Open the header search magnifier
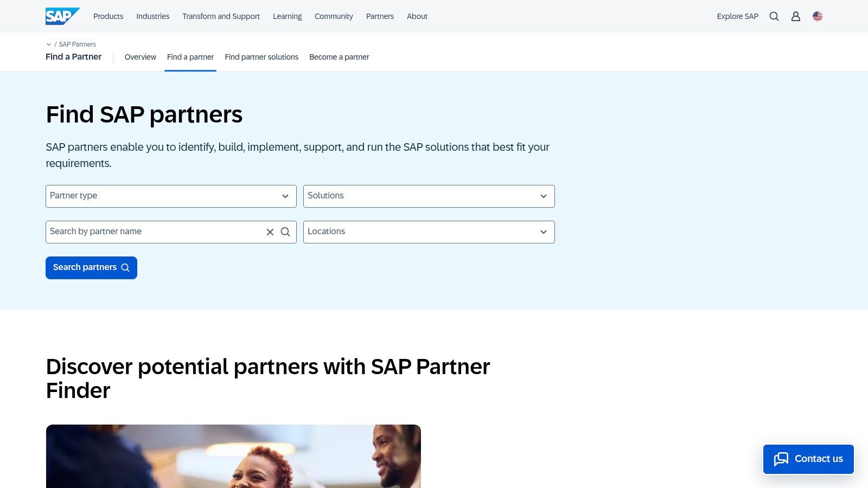 pyautogui.click(x=774, y=16)
